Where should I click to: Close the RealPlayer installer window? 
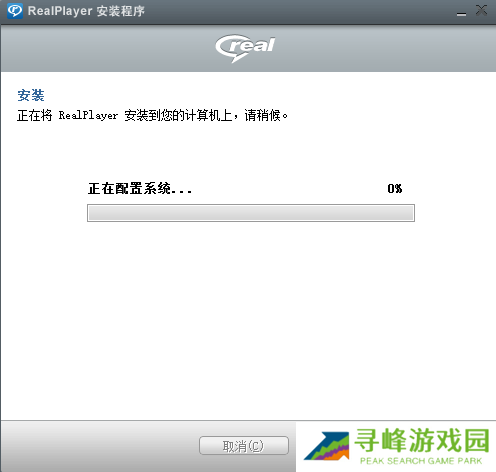click(481, 10)
